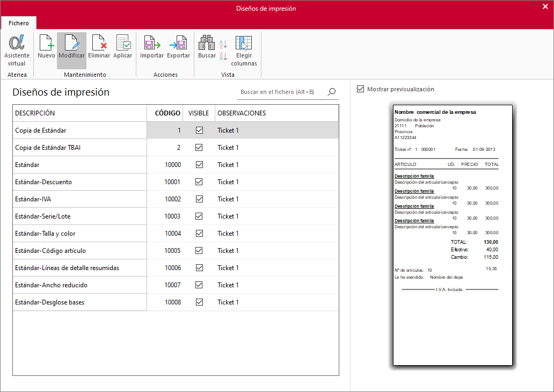Sort descending Z to A
Viewport: 554px width, 392px height.
tap(223, 56)
